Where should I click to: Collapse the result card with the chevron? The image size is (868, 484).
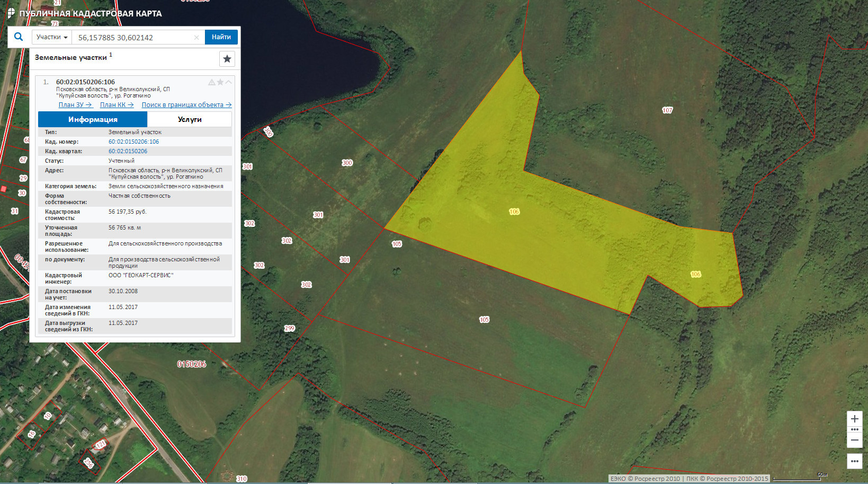tap(229, 82)
